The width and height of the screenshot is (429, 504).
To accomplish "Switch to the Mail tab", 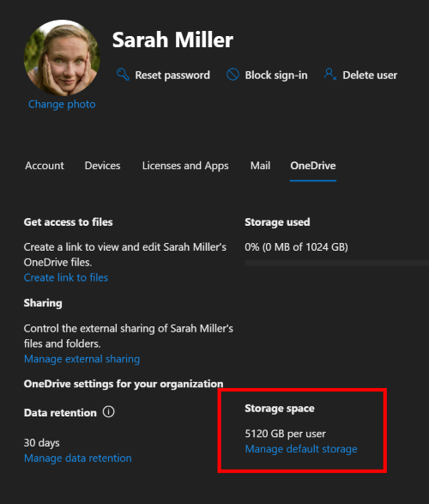I will pos(261,166).
